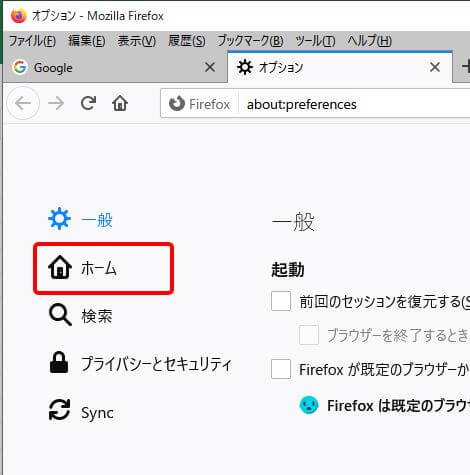Enable 前回のセッションを復元する checkbox
Screen dimensions: 470x475
(x=281, y=301)
